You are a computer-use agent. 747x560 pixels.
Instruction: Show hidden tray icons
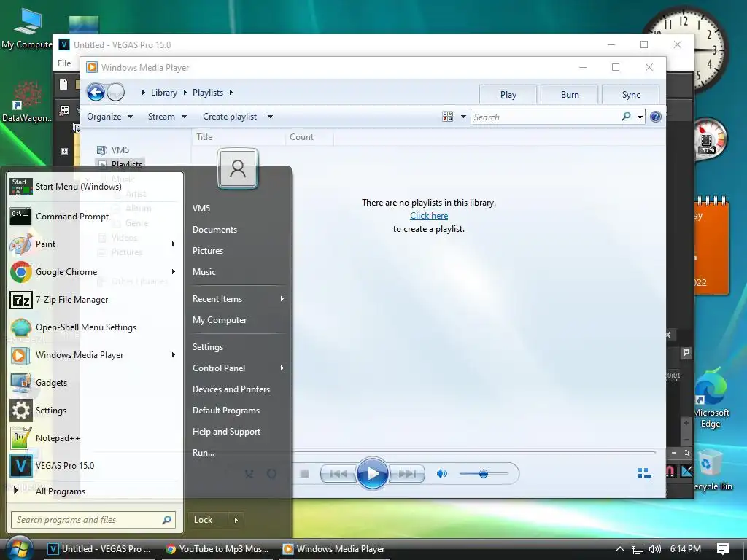point(620,548)
